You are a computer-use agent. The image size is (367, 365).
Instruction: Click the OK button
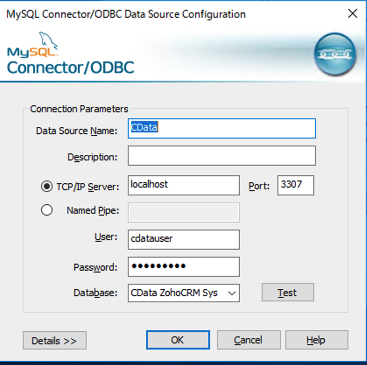tap(178, 340)
